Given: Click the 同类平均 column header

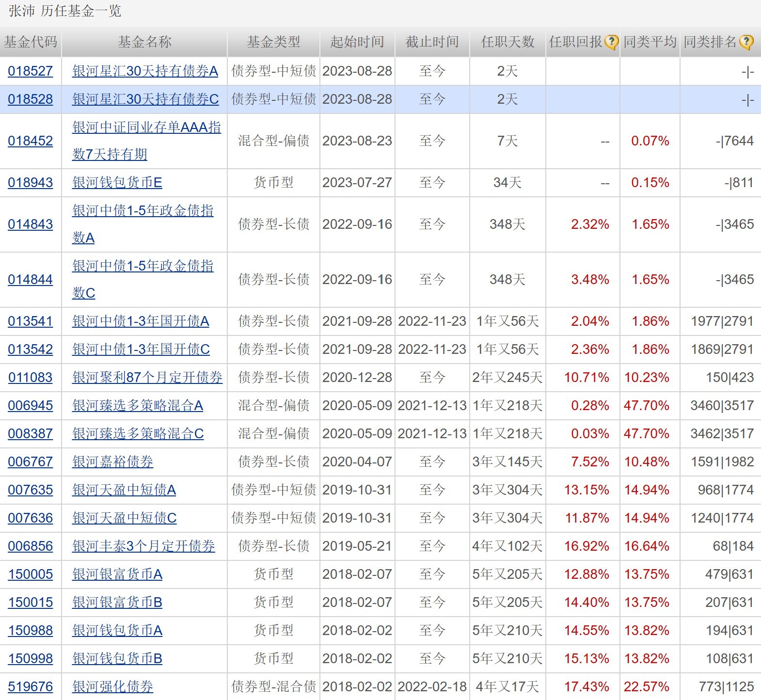Looking at the screenshot, I should 650,42.
